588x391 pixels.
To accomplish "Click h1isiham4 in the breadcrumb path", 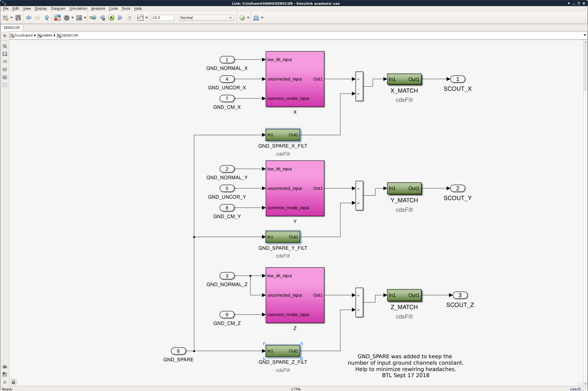I will 24,36.
